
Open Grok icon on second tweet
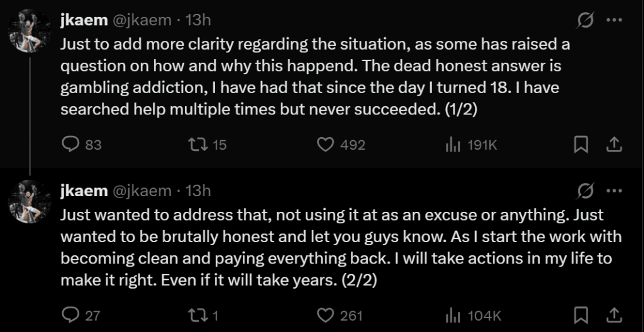(586, 191)
